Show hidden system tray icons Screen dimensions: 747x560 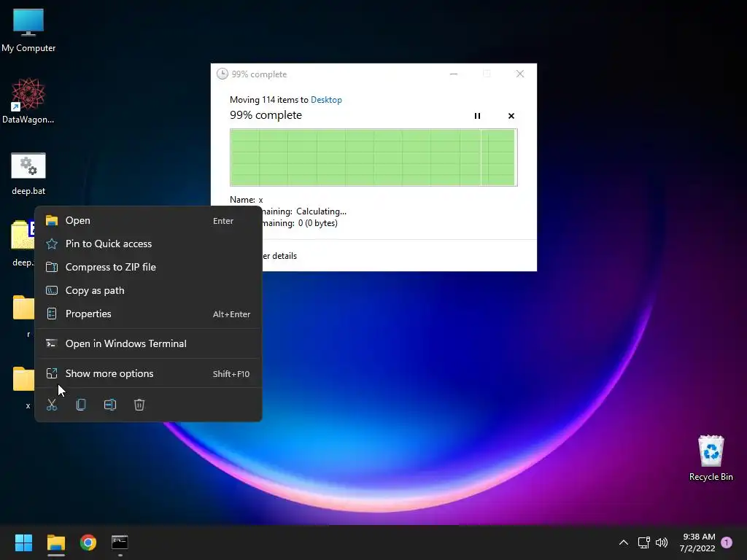[x=623, y=542]
